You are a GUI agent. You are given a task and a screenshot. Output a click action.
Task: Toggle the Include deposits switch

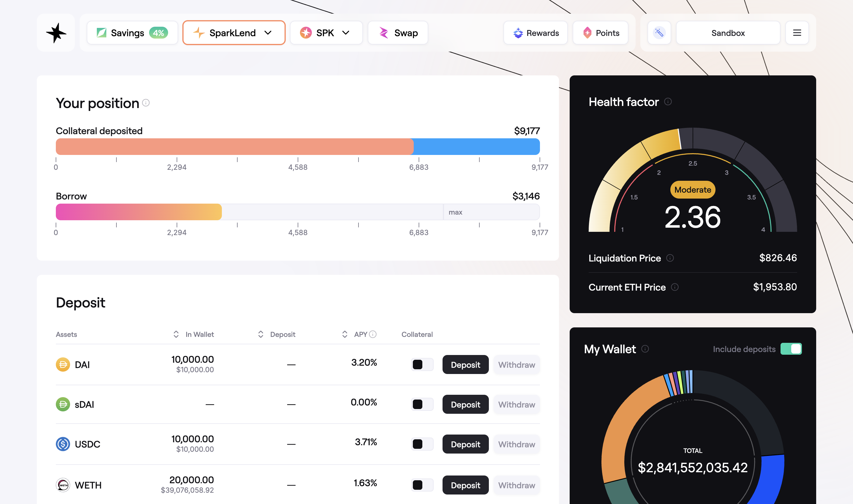point(791,349)
